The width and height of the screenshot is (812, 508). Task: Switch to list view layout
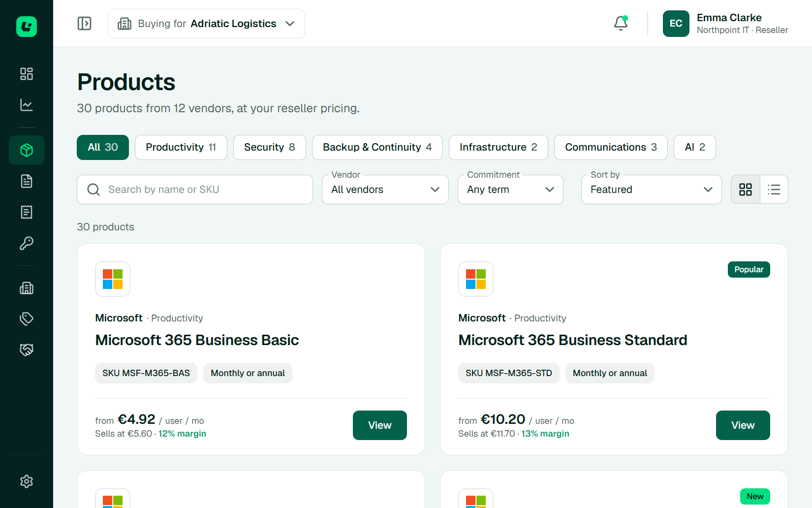774,190
